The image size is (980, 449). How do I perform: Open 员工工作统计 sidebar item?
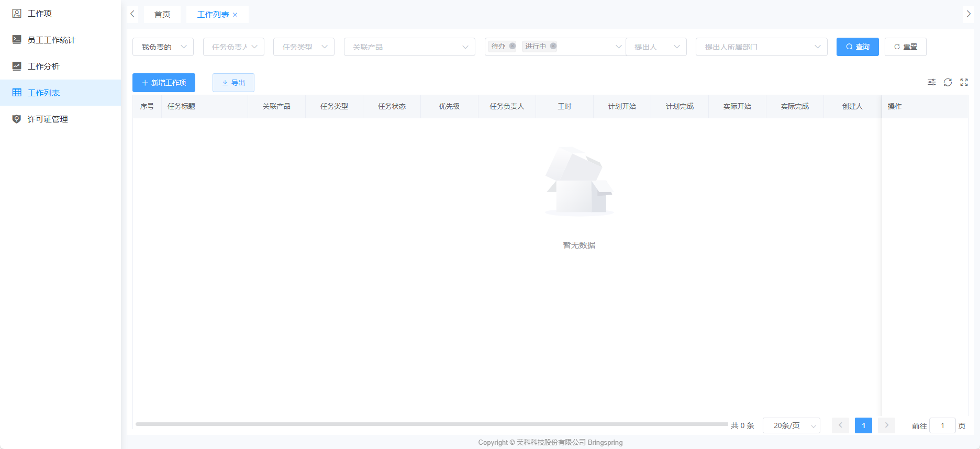[x=51, y=40]
